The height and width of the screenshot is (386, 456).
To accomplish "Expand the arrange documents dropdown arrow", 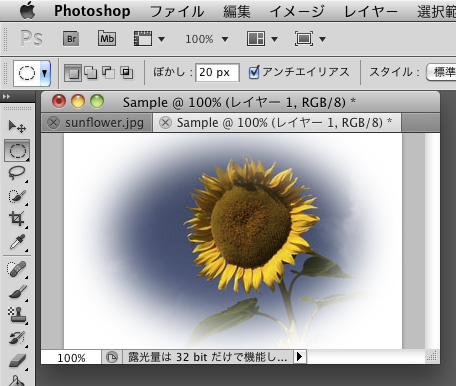I will point(274,39).
